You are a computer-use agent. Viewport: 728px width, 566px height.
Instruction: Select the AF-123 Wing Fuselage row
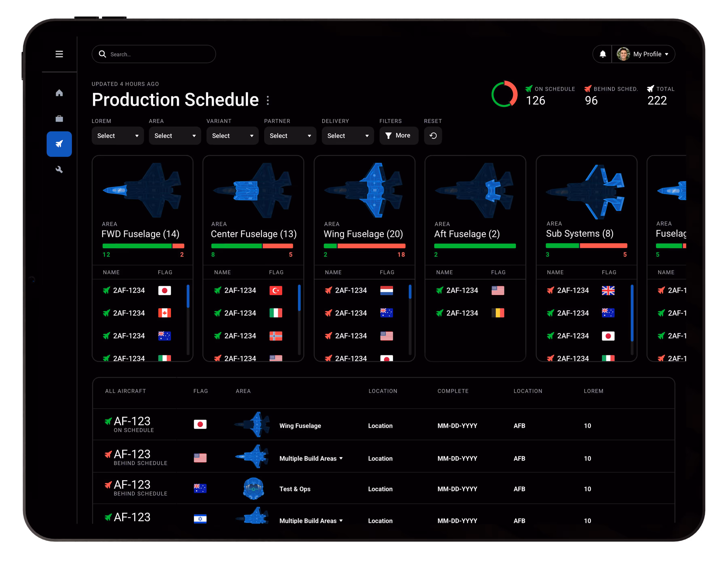pyautogui.click(x=300, y=425)
